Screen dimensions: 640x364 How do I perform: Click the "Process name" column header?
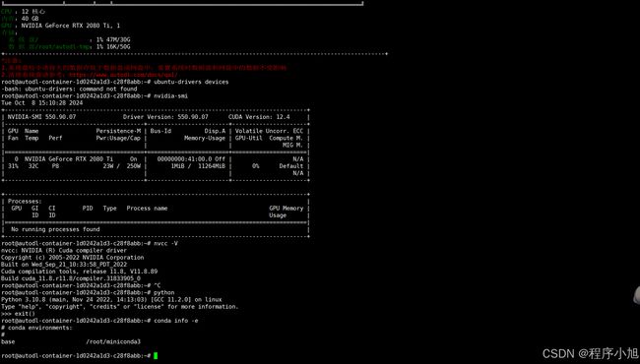click(x=147, y=208)
